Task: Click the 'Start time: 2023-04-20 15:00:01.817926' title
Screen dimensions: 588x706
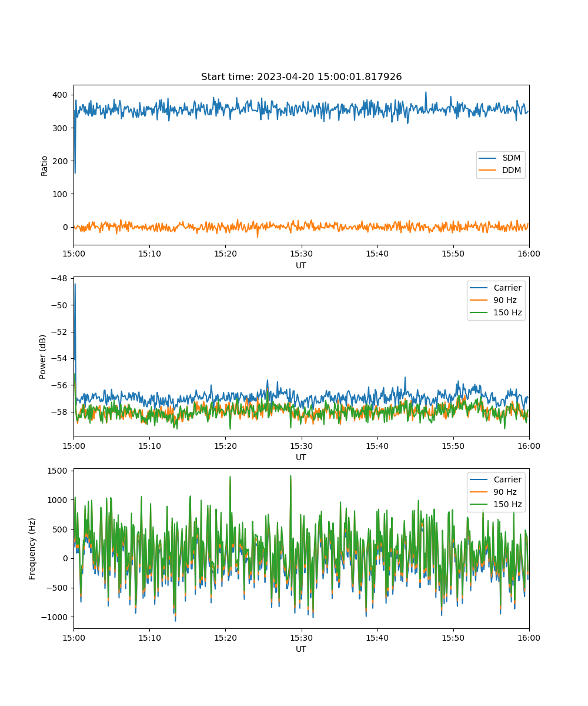Action: (x=301, y=77)
